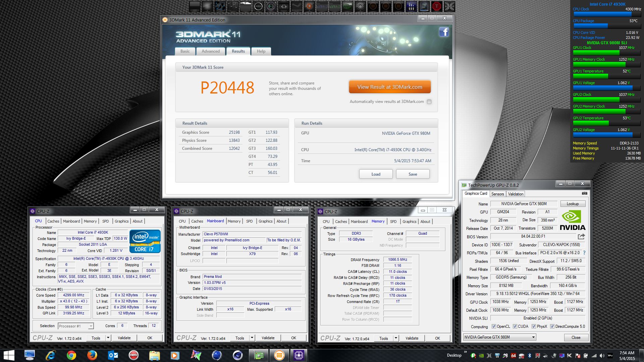The height and width of the screenshot is (362, 644).
Task: Click the Bus Interface question mark in GPU-Z
Action: (x=584, y=253)
